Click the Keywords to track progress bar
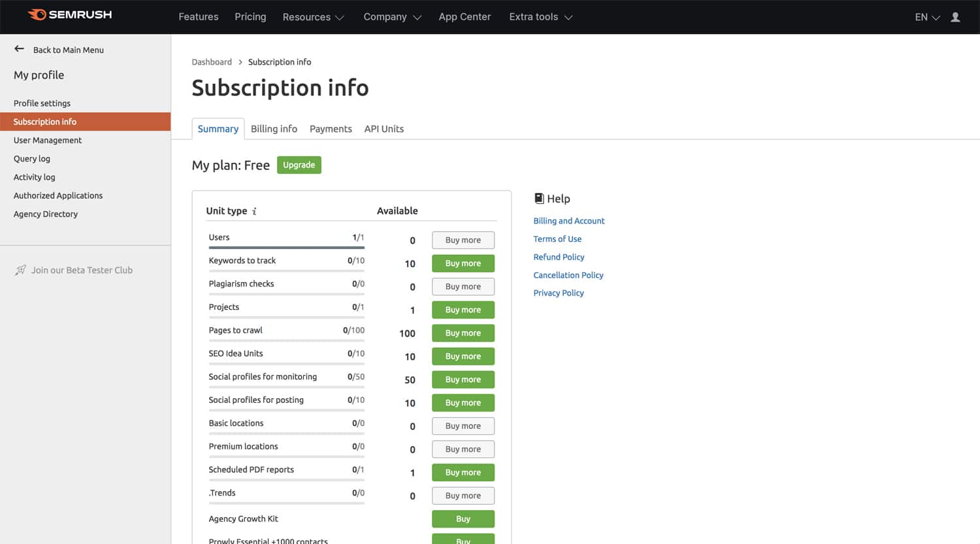The height and width of the screenshot is (544, 980). coord(287,271)
